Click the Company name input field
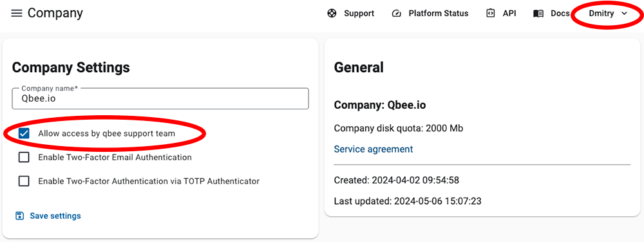Viewport: 644px width, 242px height. (x=160, y=98)
